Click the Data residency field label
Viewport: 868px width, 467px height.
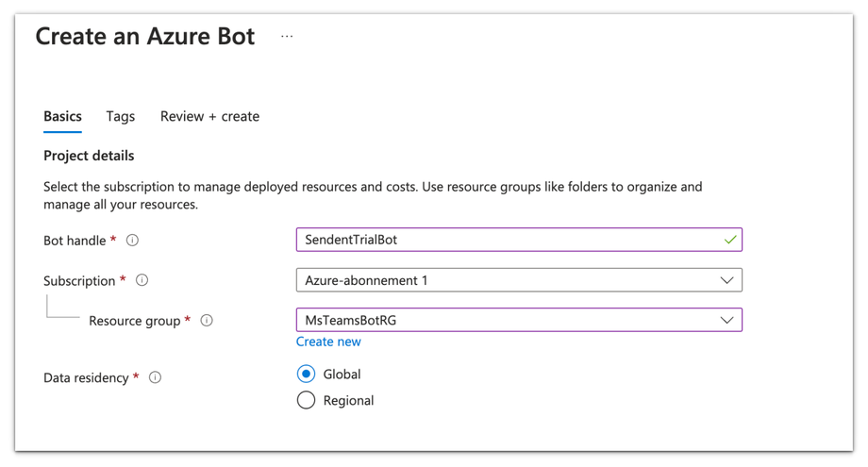click(86, 377)
